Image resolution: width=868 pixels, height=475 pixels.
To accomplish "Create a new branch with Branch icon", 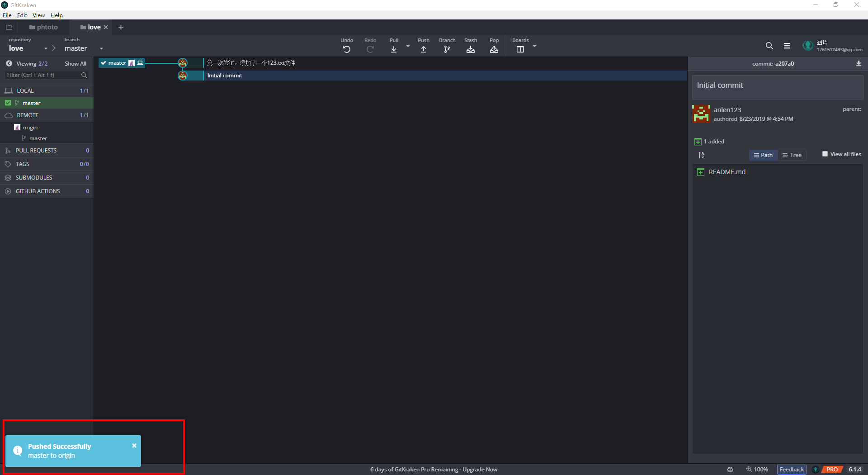I will tap(447, 49).
